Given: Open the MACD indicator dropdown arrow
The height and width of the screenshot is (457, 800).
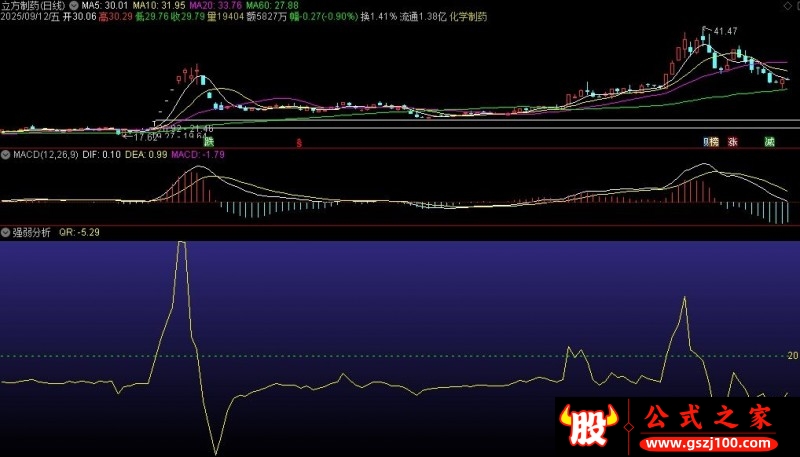Looking at the screenshot, I should pos(5,155).
